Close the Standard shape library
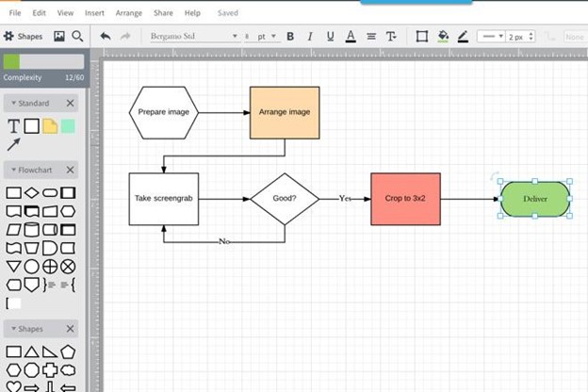The width and height of the screenshot is (588, 392). 70,103
